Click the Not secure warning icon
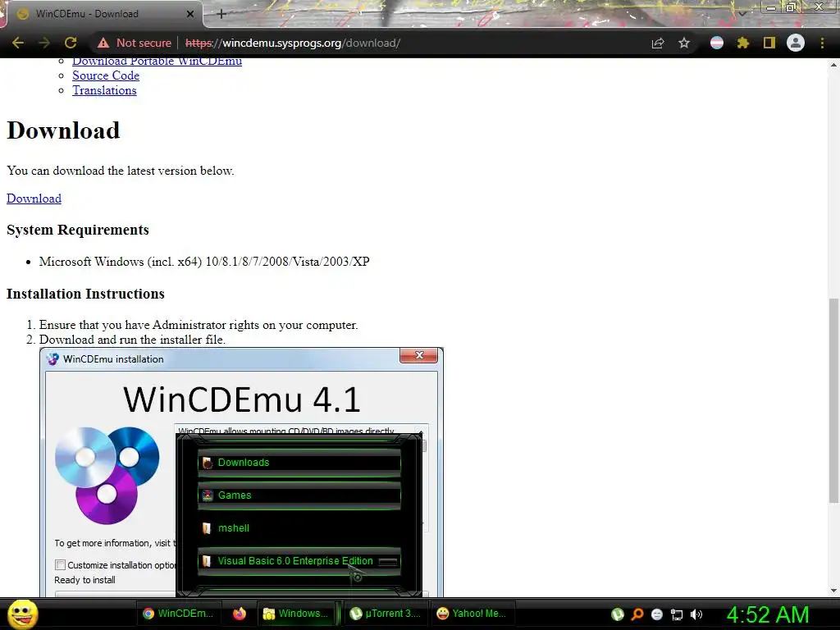The width and height of the screenshot is (840, 630). (103, 43)
